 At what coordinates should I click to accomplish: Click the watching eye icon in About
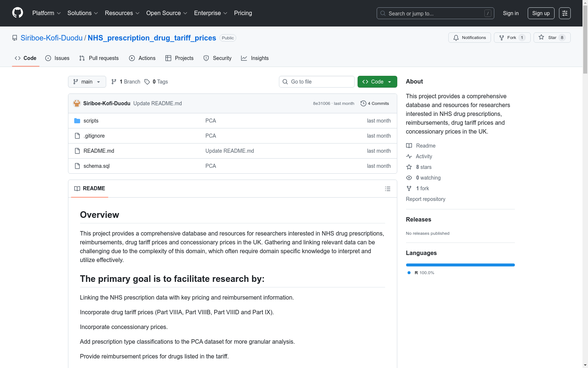pos(409,178)
